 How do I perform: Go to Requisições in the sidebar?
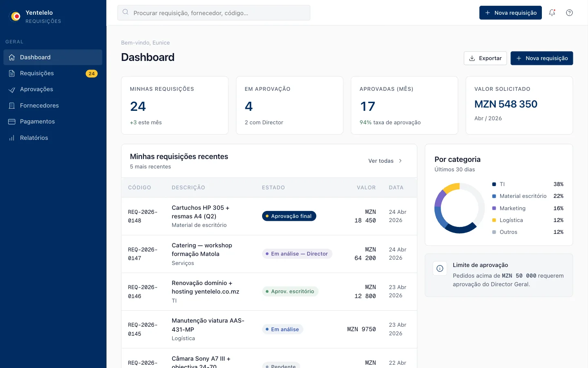click(53, 73)
